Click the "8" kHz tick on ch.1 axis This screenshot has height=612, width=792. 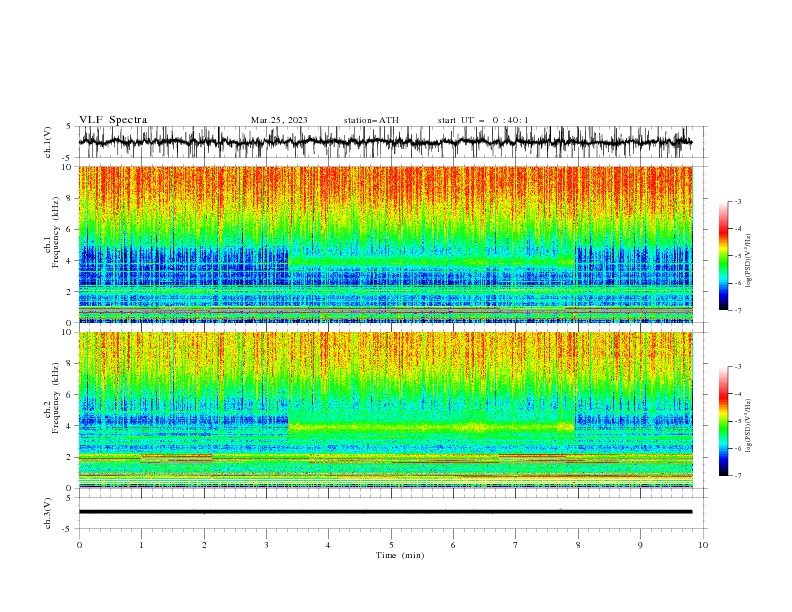point(71,198)
